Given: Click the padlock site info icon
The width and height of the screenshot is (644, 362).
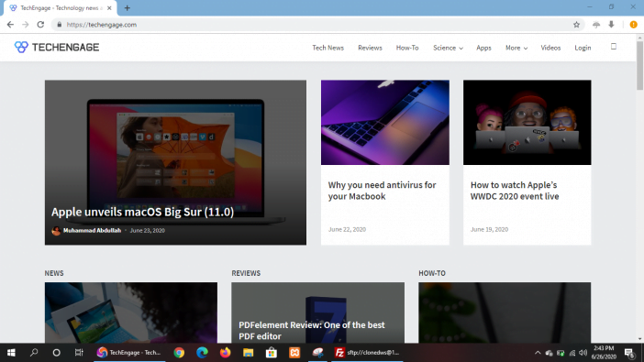Looking at the screenshot, I should 59,25.
